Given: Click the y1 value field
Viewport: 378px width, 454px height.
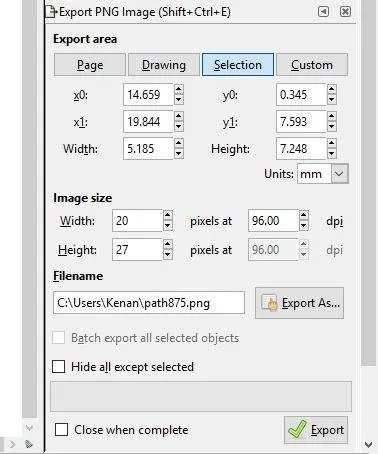Looking at the screenshot, I should click(301, 122).
